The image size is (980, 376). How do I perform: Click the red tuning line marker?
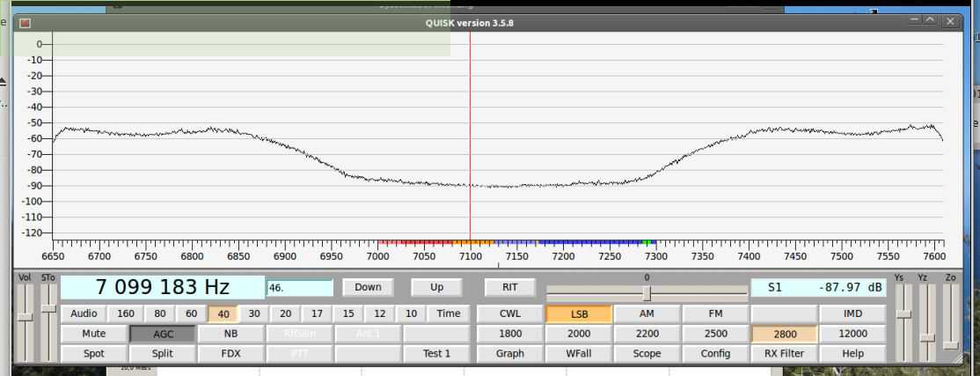pos(470,135)
